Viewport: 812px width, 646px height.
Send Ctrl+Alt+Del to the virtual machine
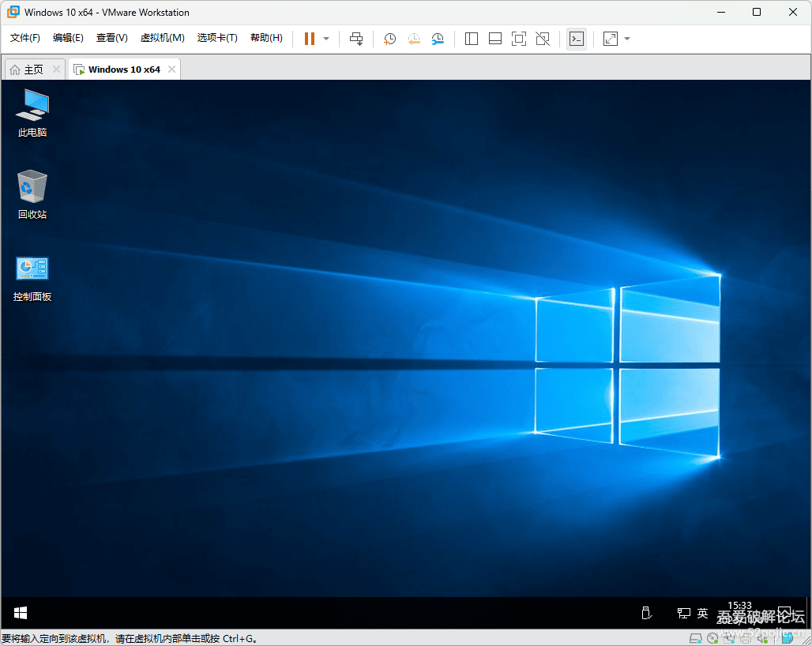[356, 39]
